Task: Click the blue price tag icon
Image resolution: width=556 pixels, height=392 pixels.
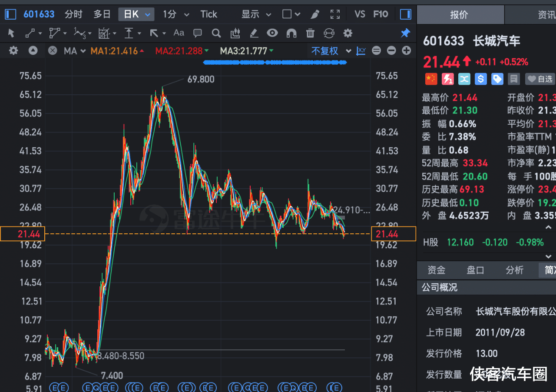Action: pos(497,79)
